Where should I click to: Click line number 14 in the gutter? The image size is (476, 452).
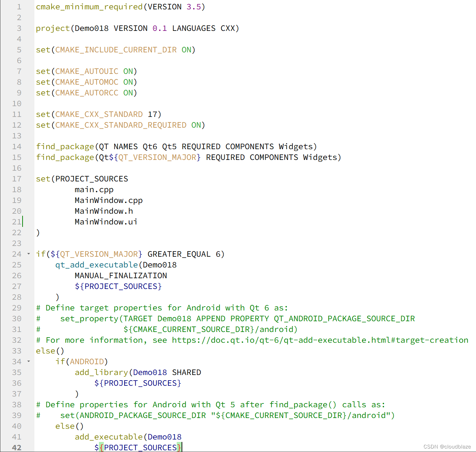tap(17, 147)
